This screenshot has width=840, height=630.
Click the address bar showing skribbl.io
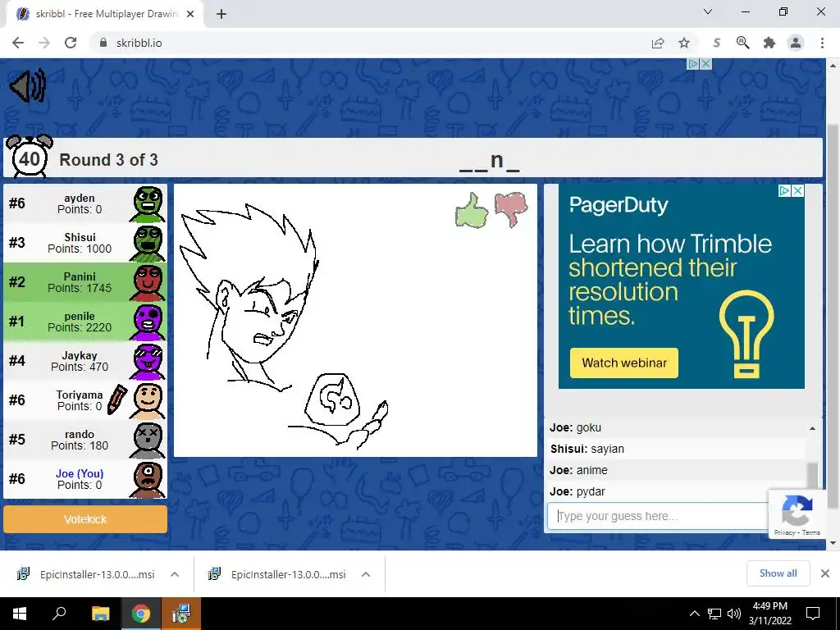point(370,43)
